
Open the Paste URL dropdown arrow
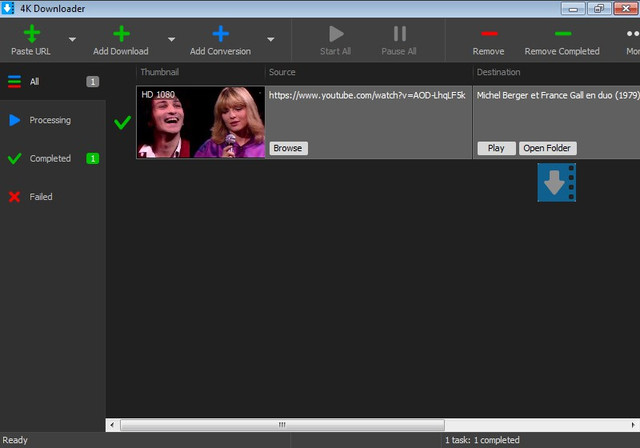coord(72,40)
